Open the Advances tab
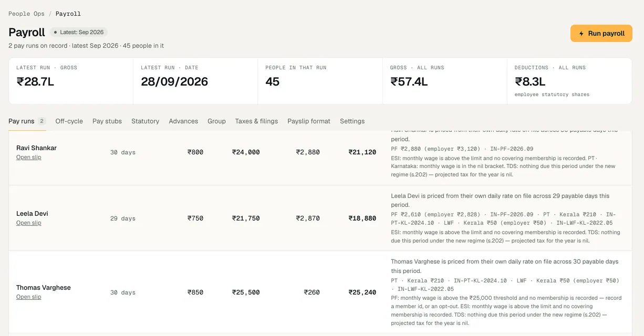Image resolution: width=644 pixels, height=336 pixels. (x=183, y=121)
